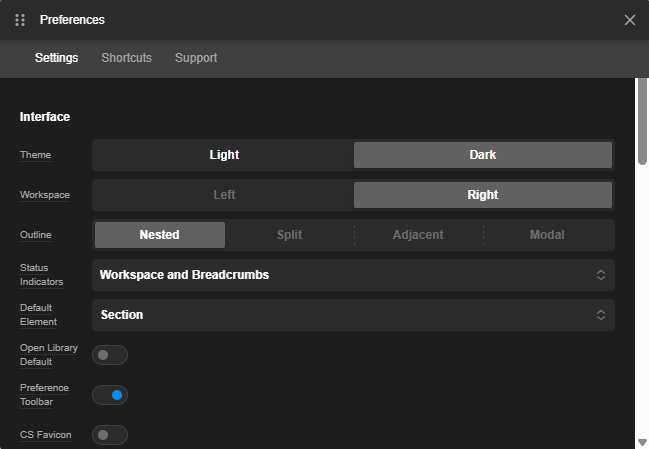The width and height of the screenshot is (649, 449).
Task: Expand the Default Element Section dropdown
Action: (353, 315)
